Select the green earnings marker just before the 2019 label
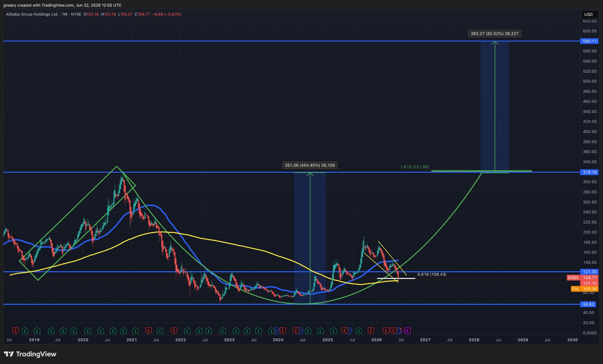This screenshot has width=603, height=364. [x=25, y=331]
